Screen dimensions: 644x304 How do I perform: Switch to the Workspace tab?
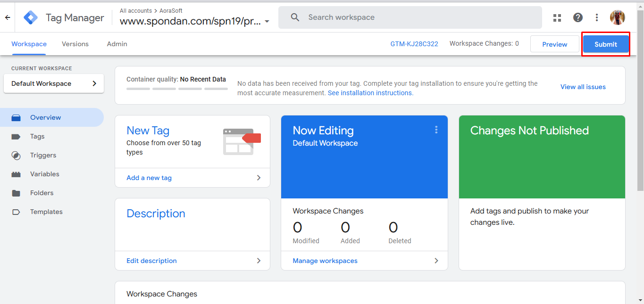29,44
